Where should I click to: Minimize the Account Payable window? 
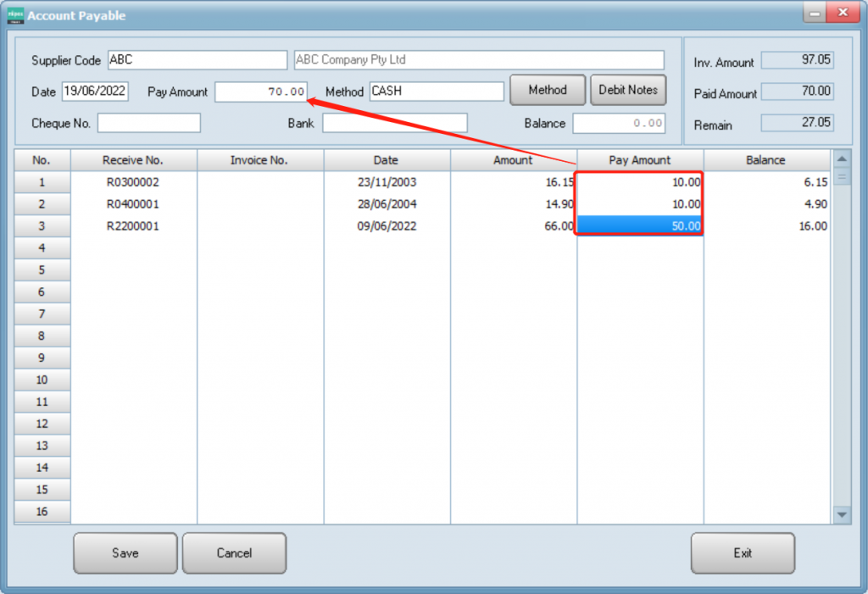pyautogui.click(x=815, y=14)
